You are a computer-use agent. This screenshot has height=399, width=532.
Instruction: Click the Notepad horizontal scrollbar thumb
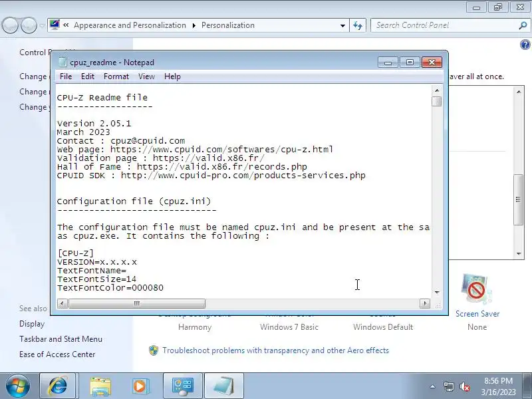(137, 303)
